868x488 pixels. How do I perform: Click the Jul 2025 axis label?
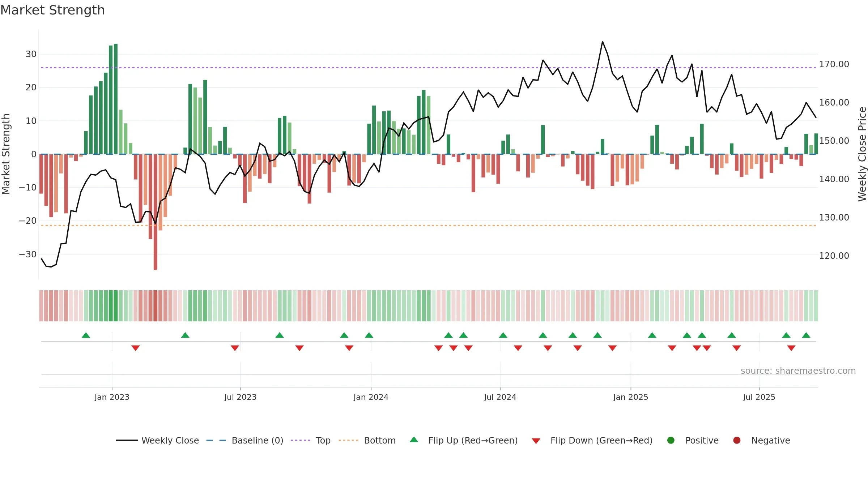(759, 397)
